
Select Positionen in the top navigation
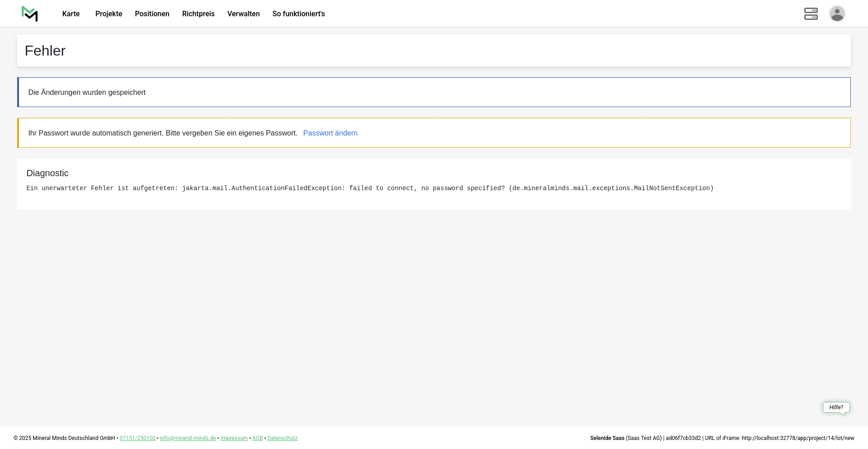152,14
